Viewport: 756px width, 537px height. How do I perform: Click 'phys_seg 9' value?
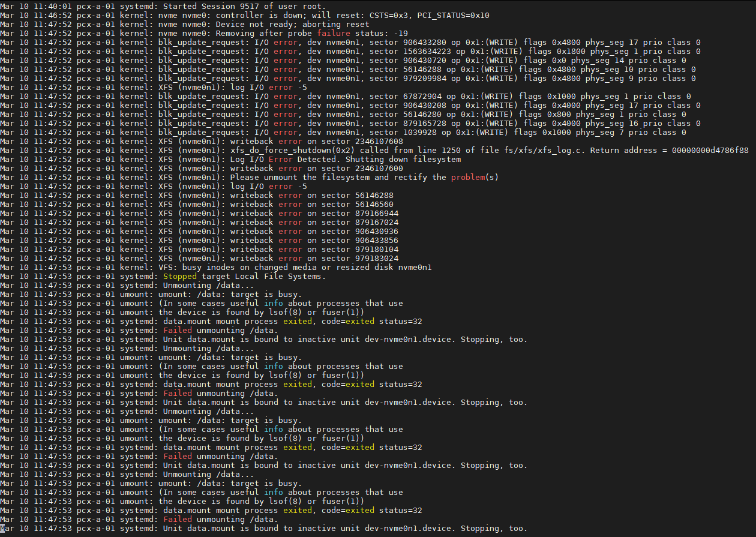[x=610, y=78]
